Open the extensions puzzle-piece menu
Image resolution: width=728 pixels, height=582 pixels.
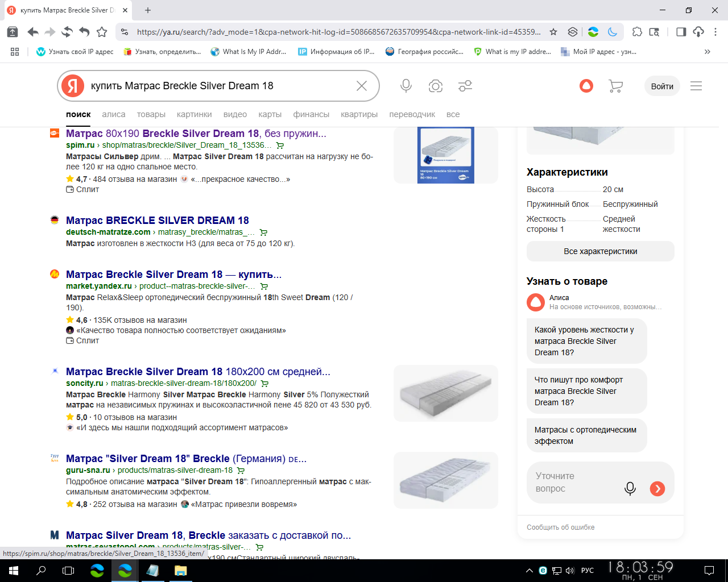click(637, 32)
